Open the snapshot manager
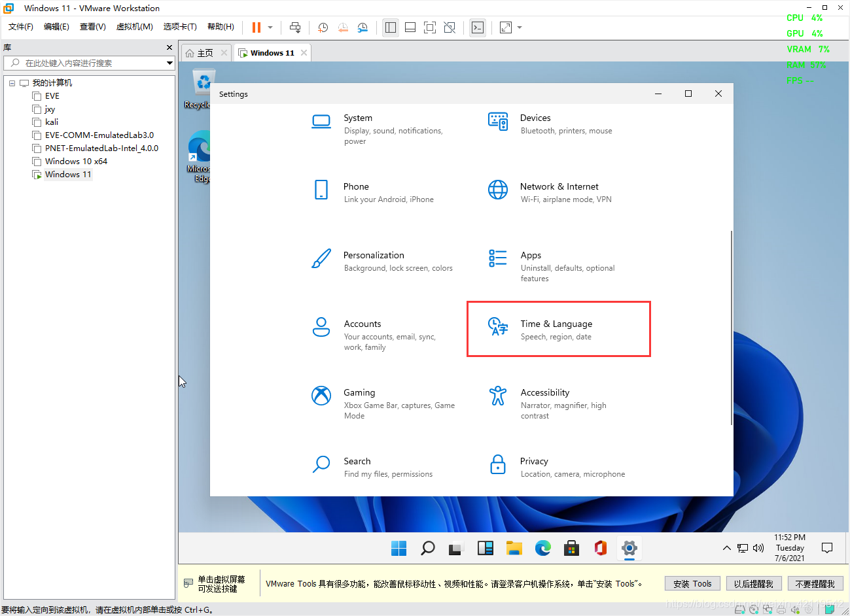850x616 pixels. (x=363, y=27)
